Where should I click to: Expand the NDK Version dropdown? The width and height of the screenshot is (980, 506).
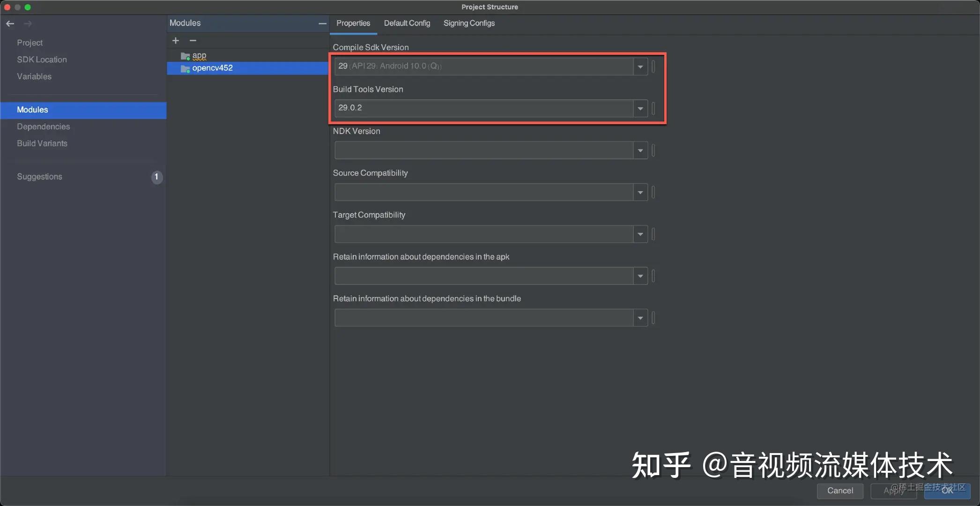[x=640, y=150]
